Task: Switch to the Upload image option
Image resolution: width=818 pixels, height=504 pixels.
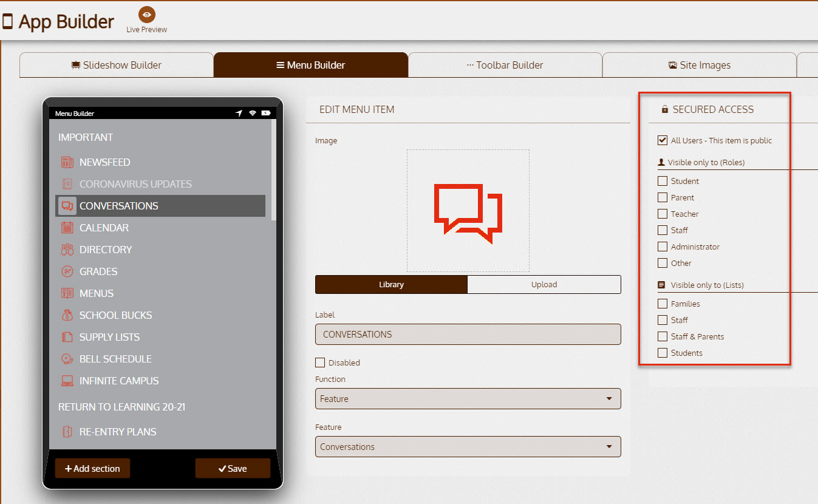Action: [x=544, y=284]
